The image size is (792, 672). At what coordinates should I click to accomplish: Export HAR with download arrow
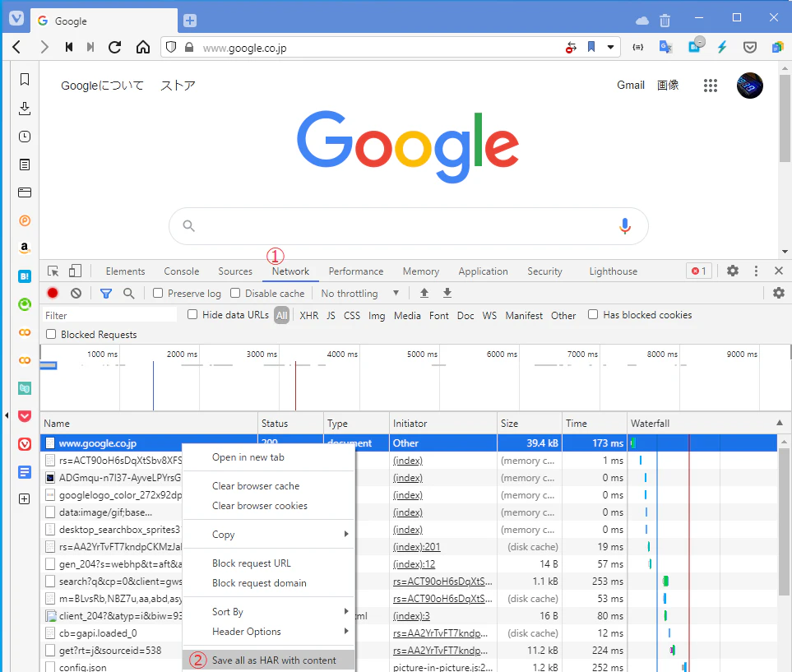pyautogui.click(x=447, y=293)
